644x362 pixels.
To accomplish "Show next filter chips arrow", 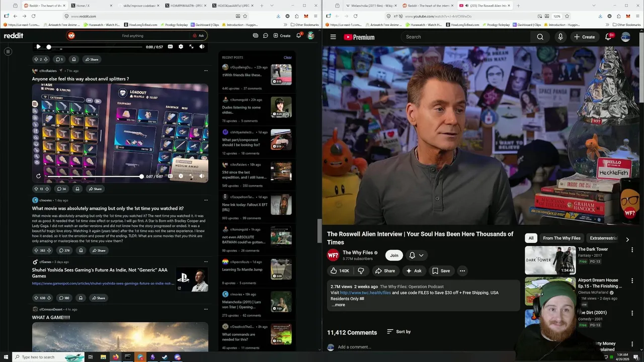I will (x=627, y=239).
